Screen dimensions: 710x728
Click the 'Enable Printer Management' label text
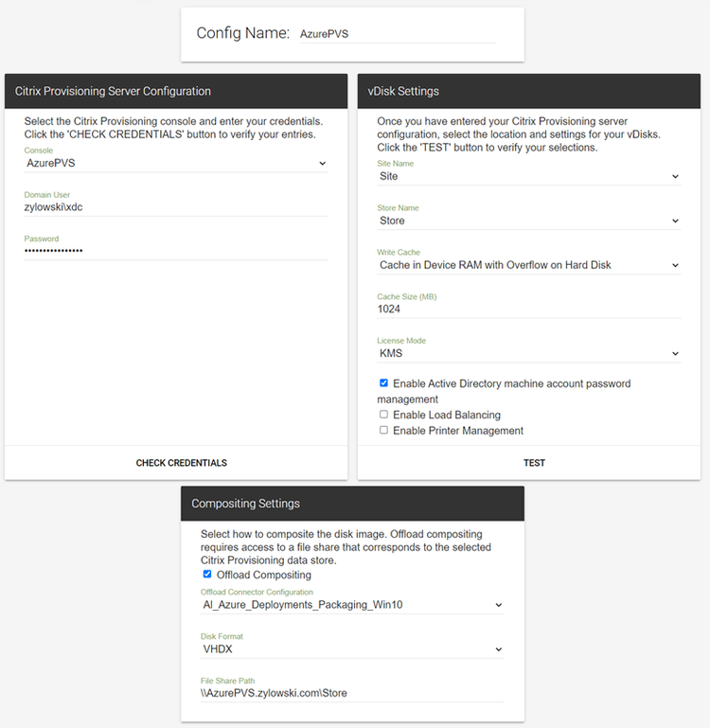[458, 431]
